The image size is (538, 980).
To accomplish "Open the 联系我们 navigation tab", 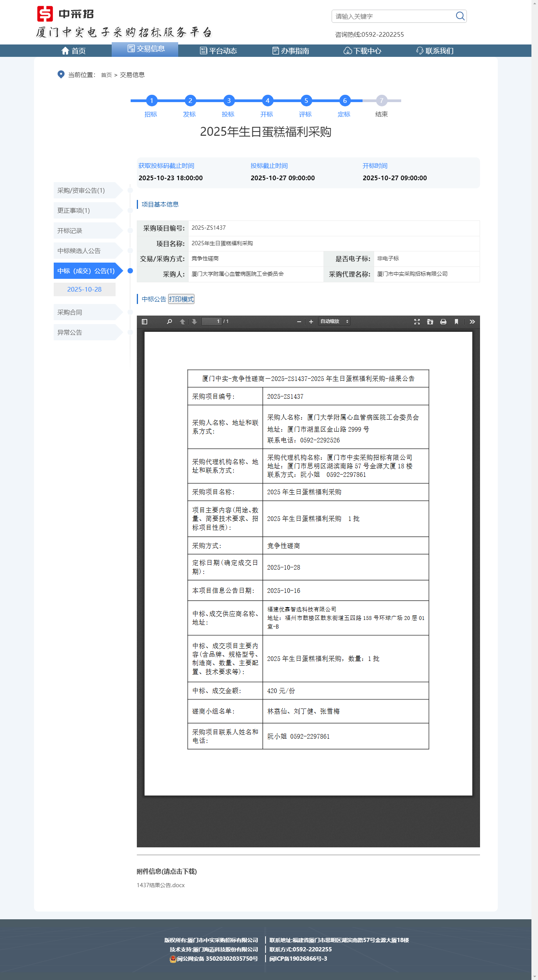I will tap(435, 51).
